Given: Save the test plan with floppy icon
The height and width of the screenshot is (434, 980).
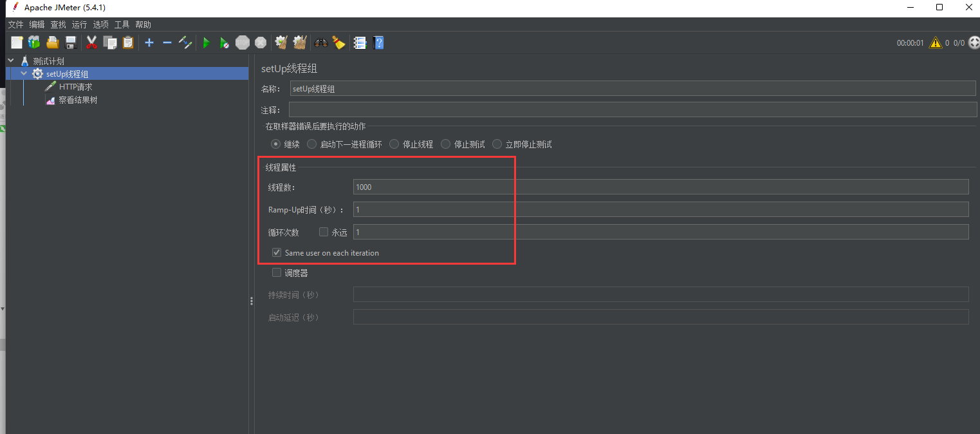Looking at the screenshot, I should coord(71,42).
